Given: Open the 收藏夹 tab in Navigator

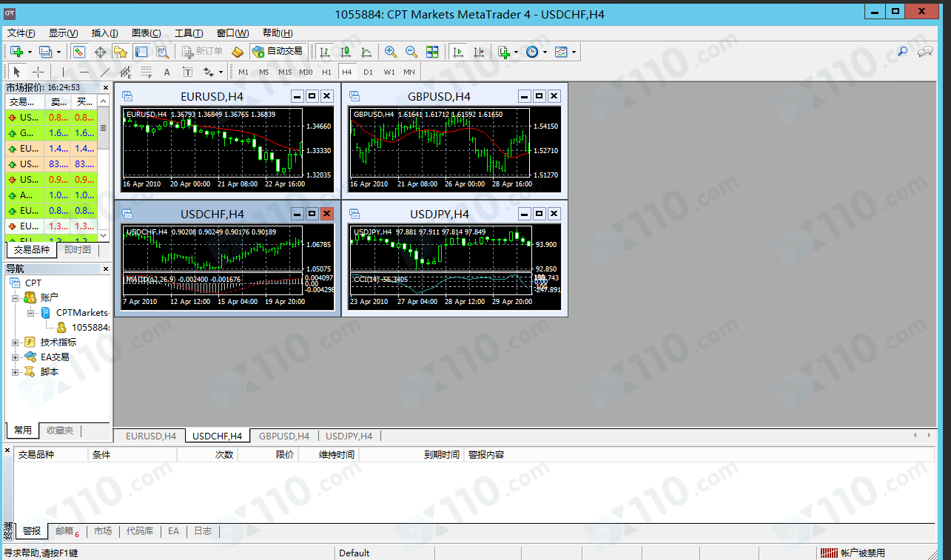Looking at the screenshot, I should 60,431.
